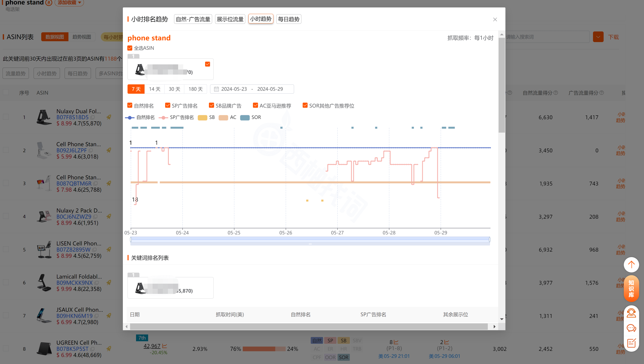
Task: Open the date range picker calendar icon
Action: coord(216,89)
